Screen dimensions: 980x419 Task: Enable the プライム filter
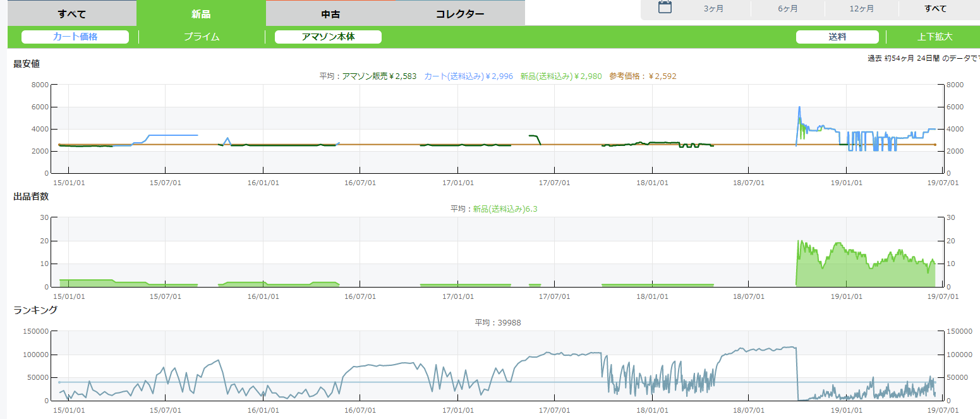pyautogui.click(x=202, y=37)
